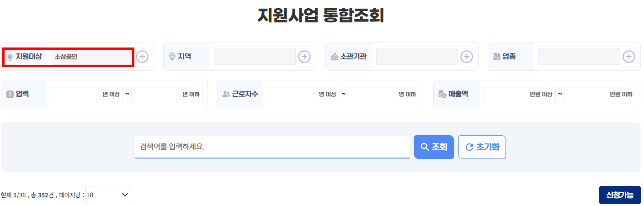Click the empty 지역 field
This screenshot has height=206, width=644.
point(255,57)
